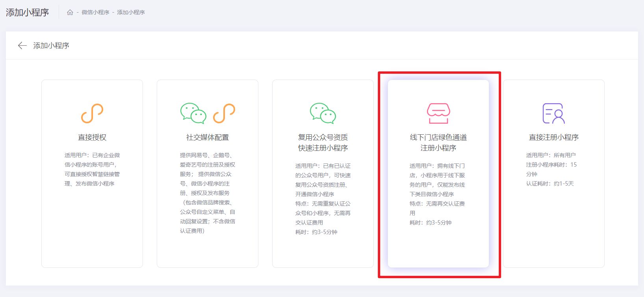Click description starting 提供网易号、企鹅号
This screenshot has width=644, height=297.
point(208,193)
